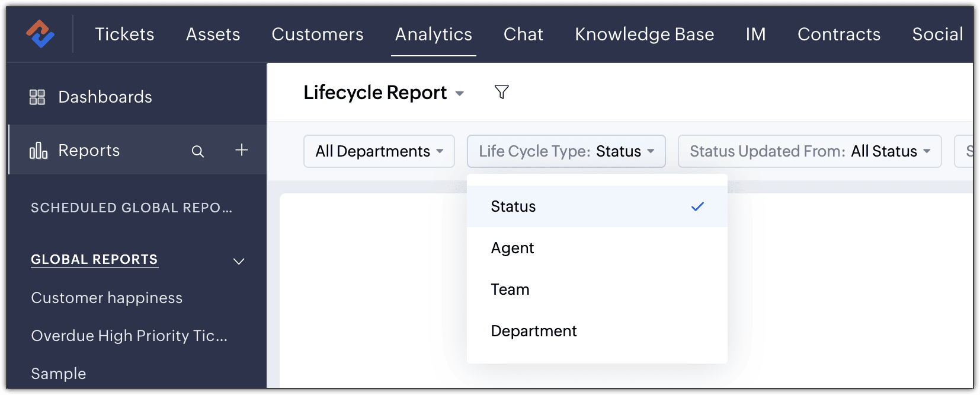Image resolution: width=980 pixels, height=395 pixels.
Task: Open the Sample report
Action: pos(59,374)
